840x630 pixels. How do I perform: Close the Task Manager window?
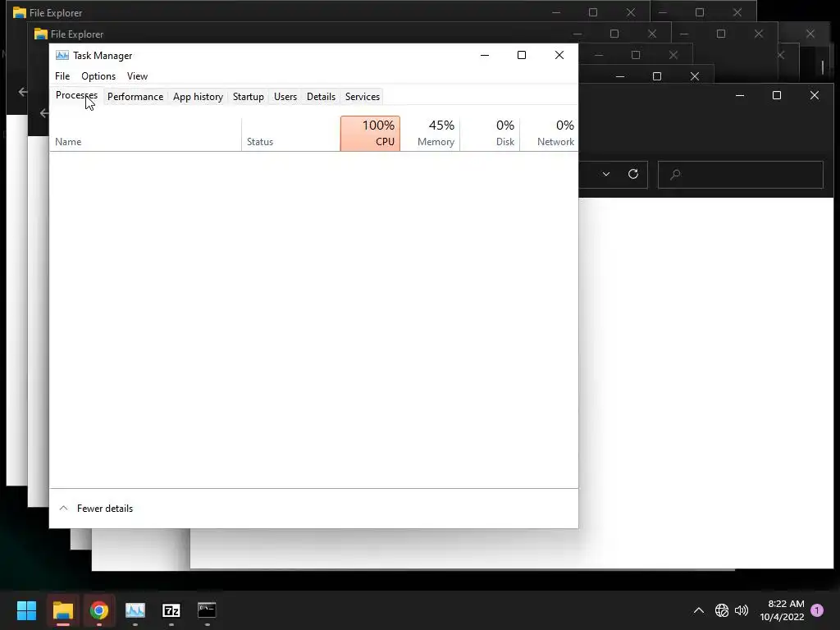tap(559, 55)
